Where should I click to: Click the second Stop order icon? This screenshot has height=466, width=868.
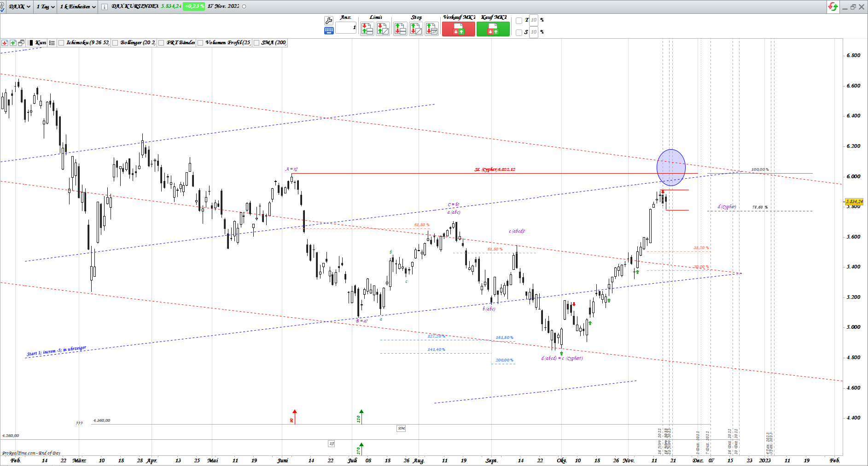click(416, 29)
